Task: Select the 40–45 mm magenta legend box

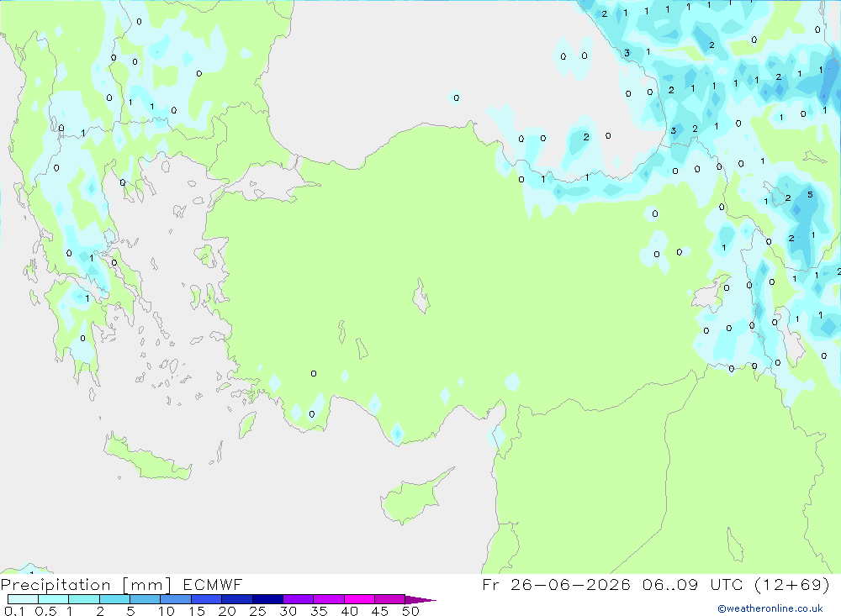Action: pos(359,599)
